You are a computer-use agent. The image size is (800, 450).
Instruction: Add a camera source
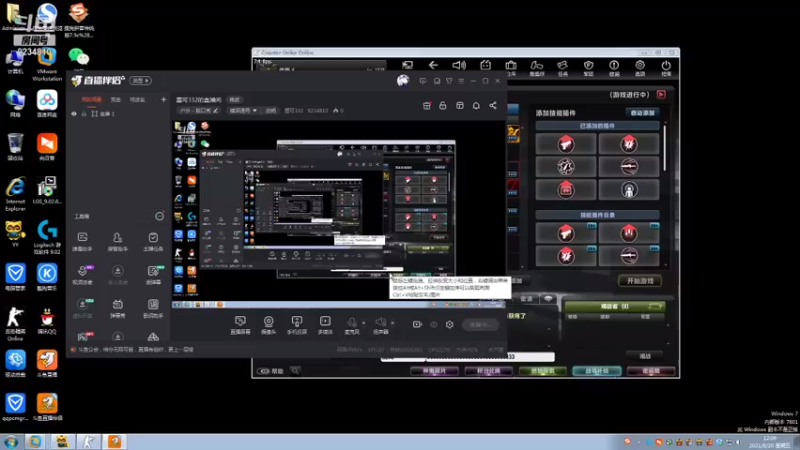click(268, 324)
